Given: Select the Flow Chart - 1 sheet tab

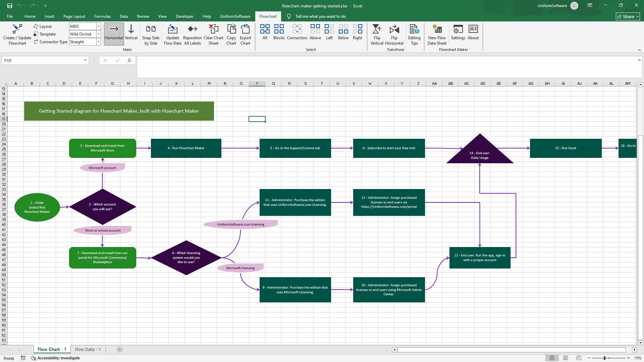Looking at the screenshot, I should [52, 349].
